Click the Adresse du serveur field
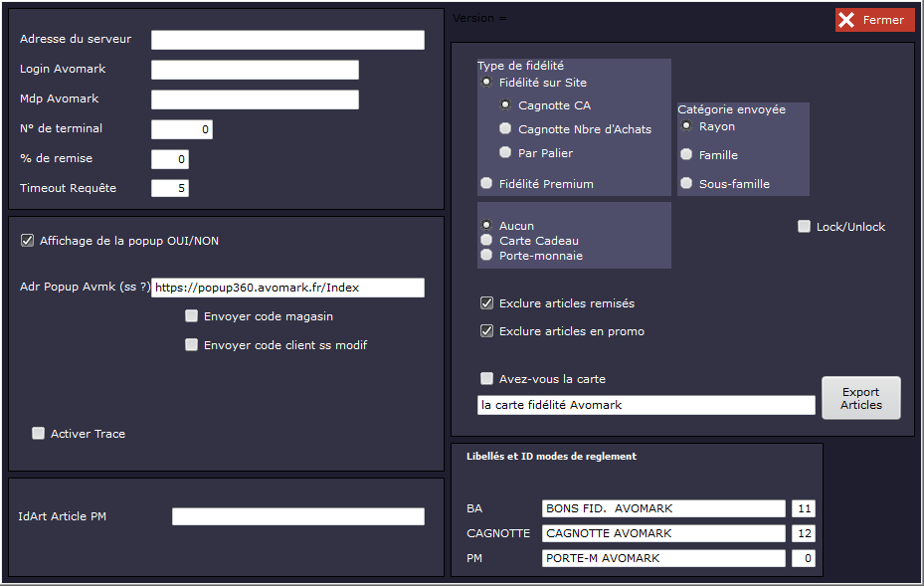This screenshot has width=924, height=586. [287, 40]
